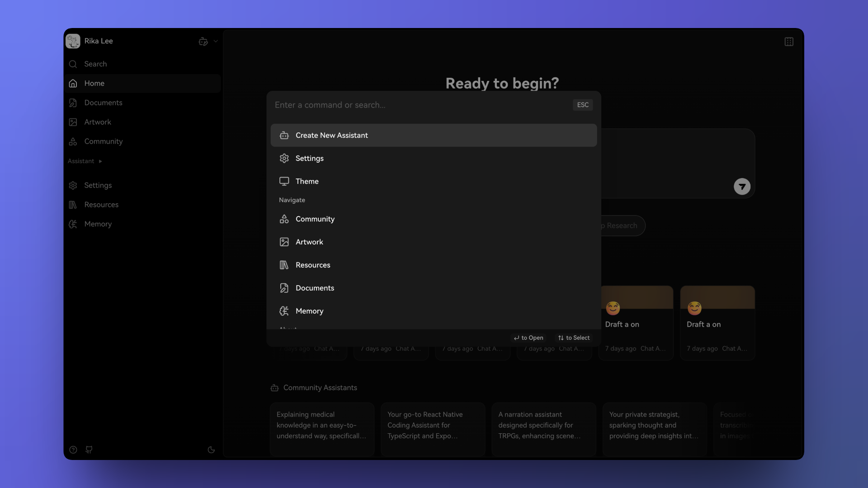Screen dimensions: 868x488
Task: Choose Community under the Navigate section
Action: click(x=315, y=219)
